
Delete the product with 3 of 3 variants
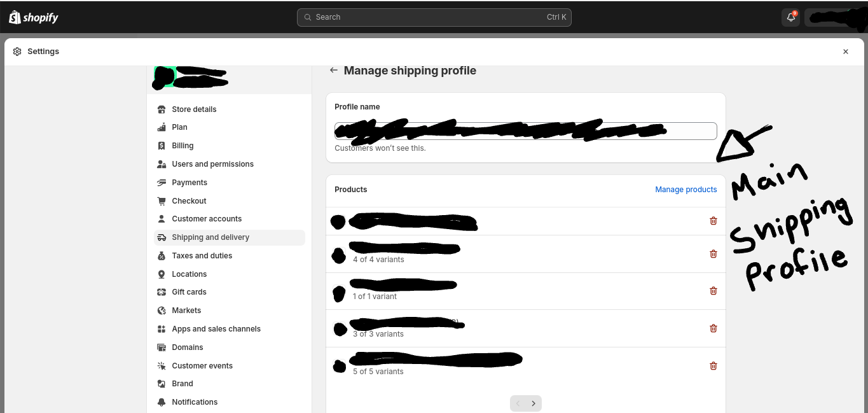point(713,328)
